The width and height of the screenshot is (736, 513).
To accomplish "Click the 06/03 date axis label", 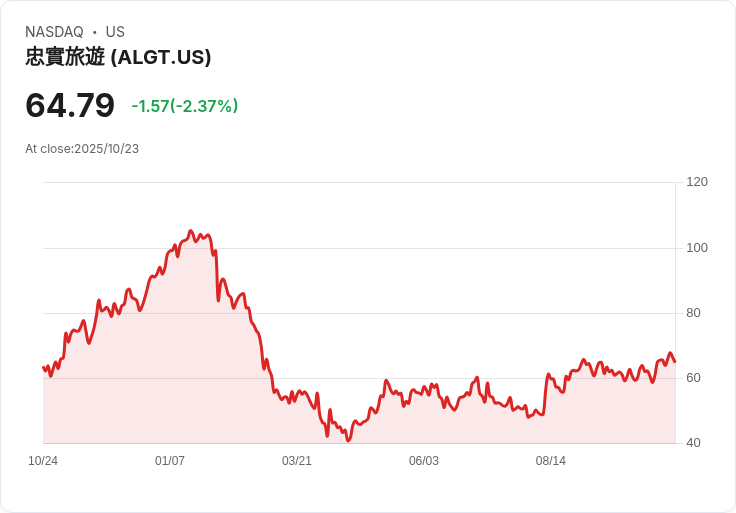I will tap(423, 460).
